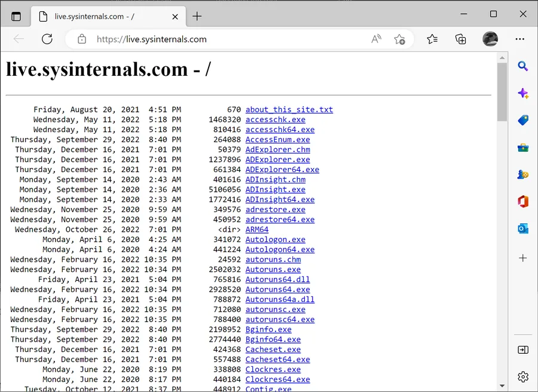Open the user profile avatar

(490, 39)
